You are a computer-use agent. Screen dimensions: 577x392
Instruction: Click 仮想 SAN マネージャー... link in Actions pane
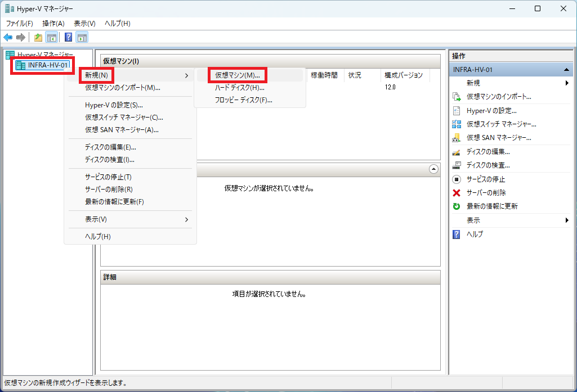point(499,138)
